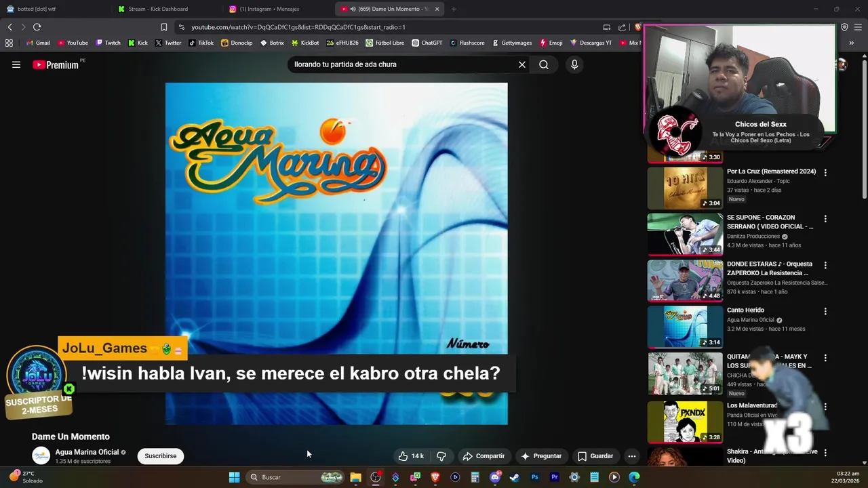Screen dimensions: 868x488
Task: Play DONDE ESTARAS Orquesta Zaperoko title
Action: [769, 268]
